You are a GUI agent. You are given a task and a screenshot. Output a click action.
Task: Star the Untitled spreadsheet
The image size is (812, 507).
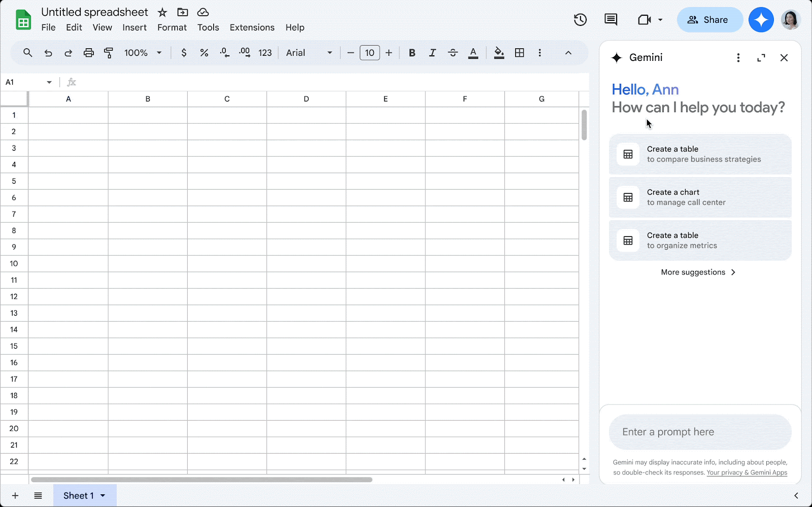tap(162, 12)
